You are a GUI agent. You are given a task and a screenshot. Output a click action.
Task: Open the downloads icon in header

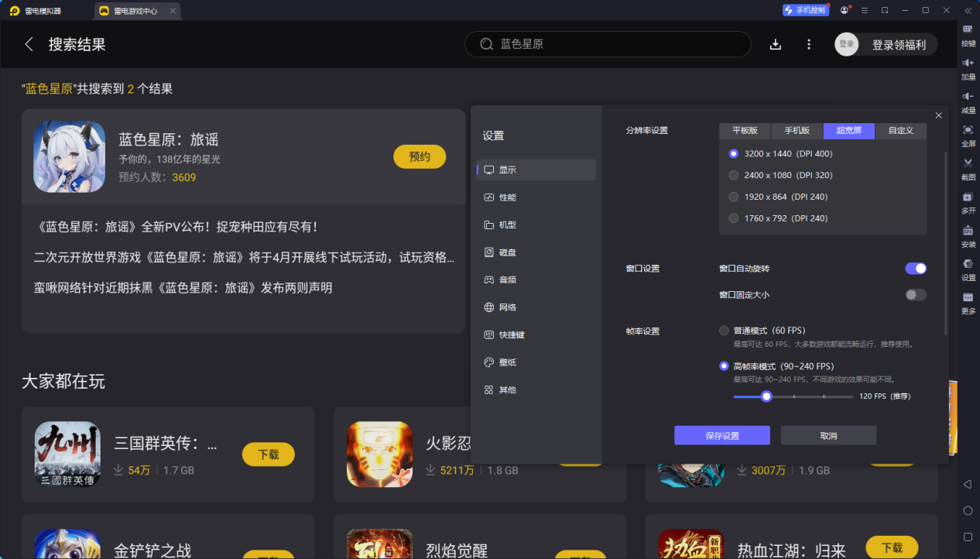pyautogui.click(x=776, y=44)
